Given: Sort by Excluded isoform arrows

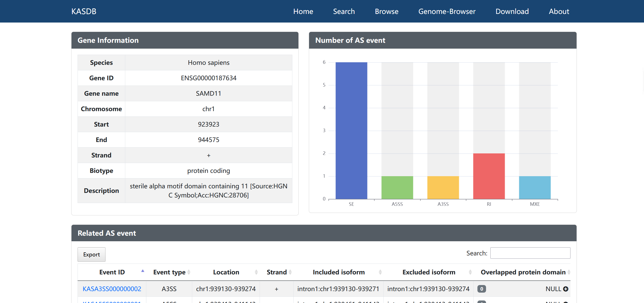Looking at the screenshot, I should click(470, 272).
